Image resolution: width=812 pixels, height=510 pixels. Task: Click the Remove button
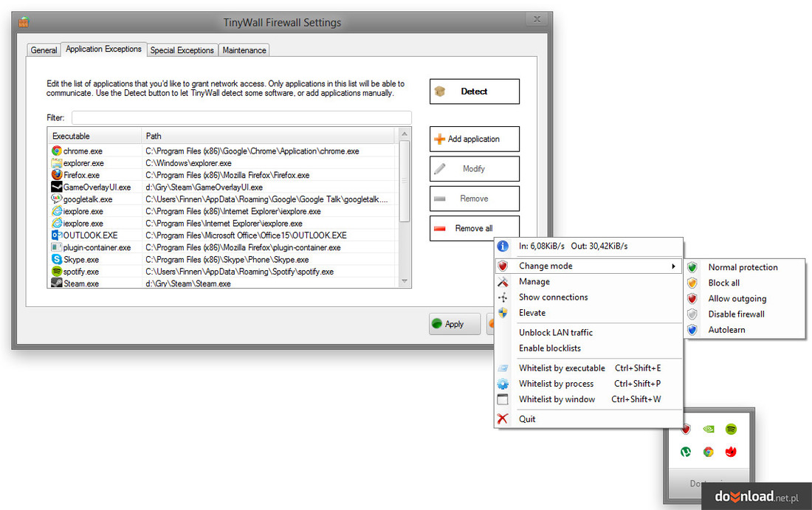point(475,199)
